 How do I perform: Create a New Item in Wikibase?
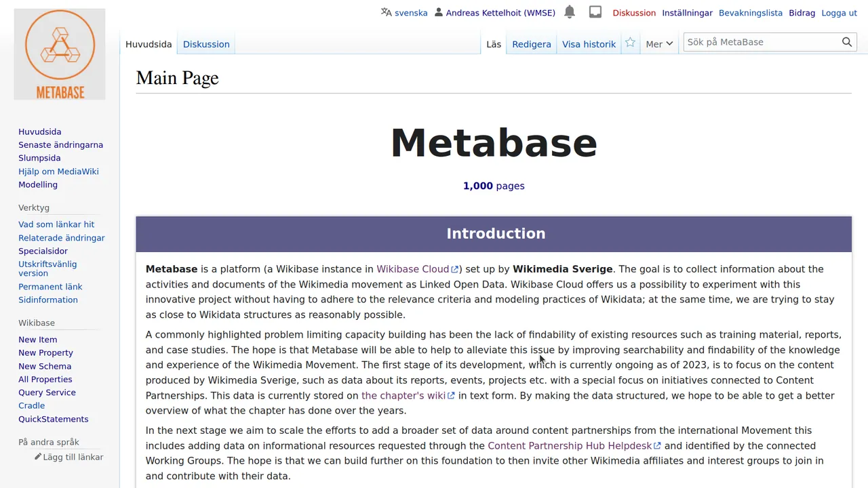coord(38,340)
